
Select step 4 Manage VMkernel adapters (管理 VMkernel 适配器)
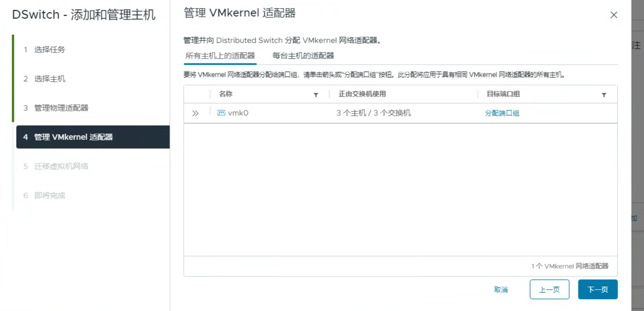click(x=93, y=137)
